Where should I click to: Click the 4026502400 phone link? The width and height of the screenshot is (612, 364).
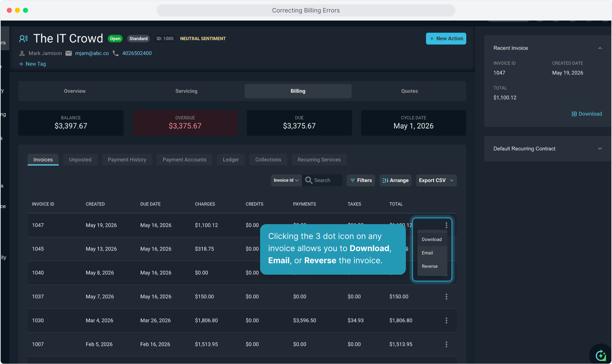pos(137,53)
